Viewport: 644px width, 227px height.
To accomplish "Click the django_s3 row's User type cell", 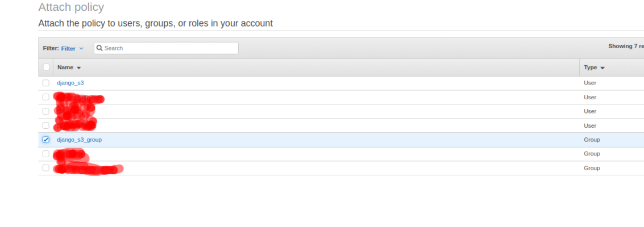I will pos(590,83).
